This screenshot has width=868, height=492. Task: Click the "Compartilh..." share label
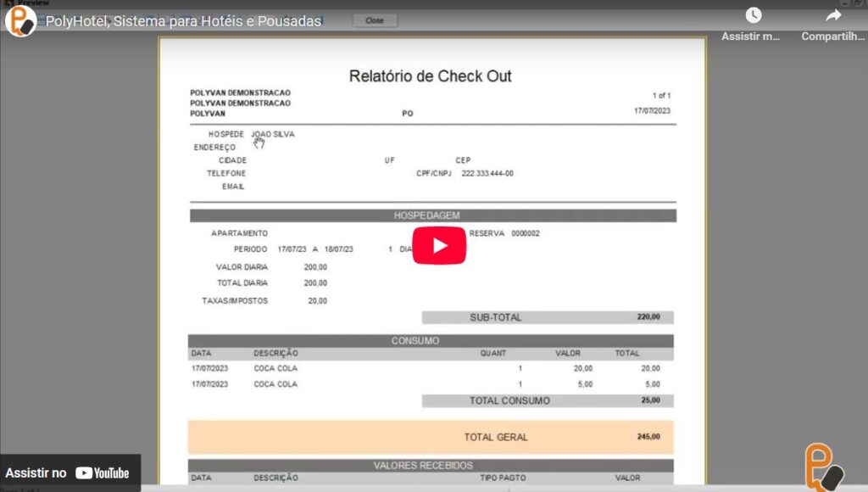click(832, 36)
